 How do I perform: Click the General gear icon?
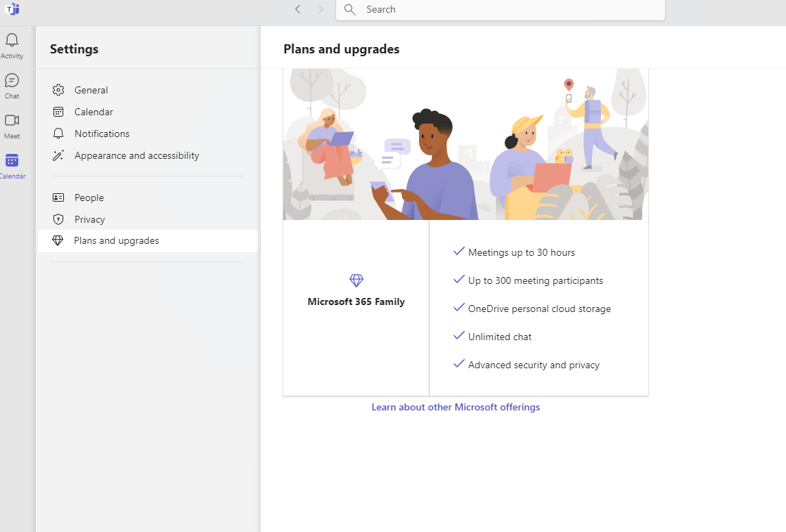pyautogui.click(x=58, y=90)
